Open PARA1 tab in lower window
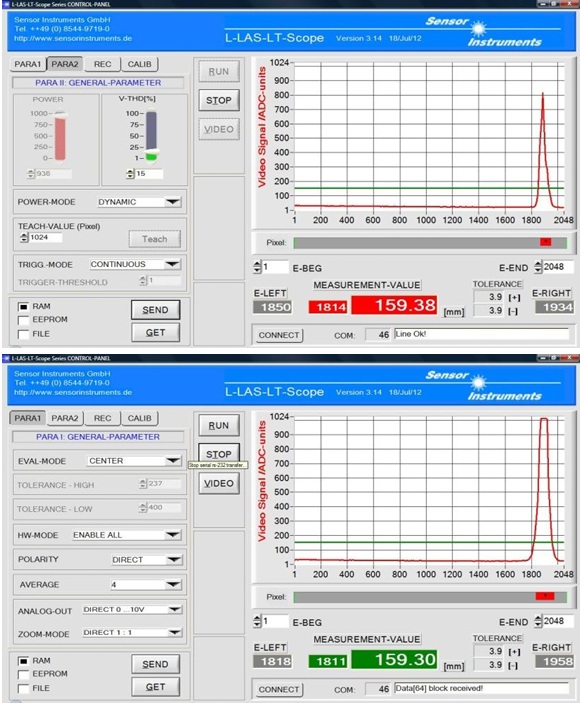 click(28, 418)
